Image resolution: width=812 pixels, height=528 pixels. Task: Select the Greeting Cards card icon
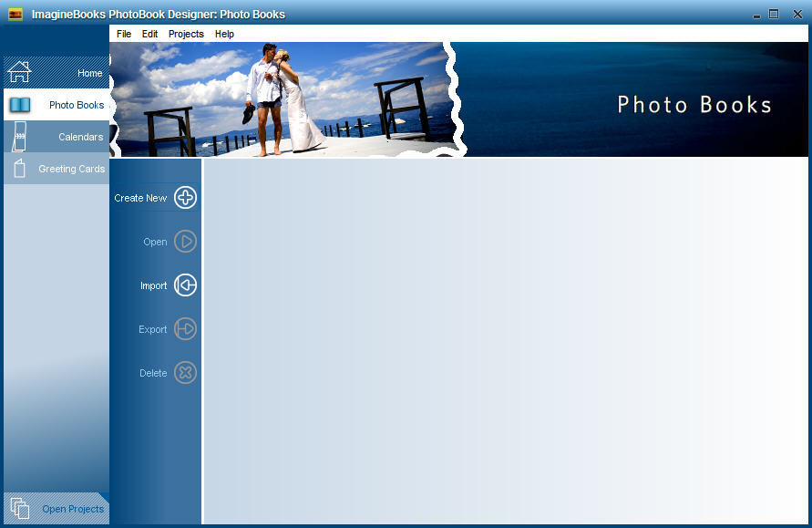coord(19,169)
